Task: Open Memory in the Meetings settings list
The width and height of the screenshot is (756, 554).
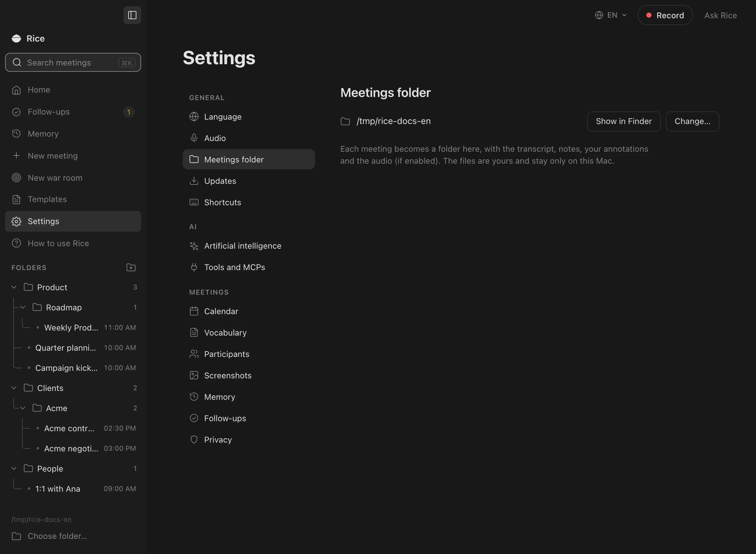Action: 249,397
